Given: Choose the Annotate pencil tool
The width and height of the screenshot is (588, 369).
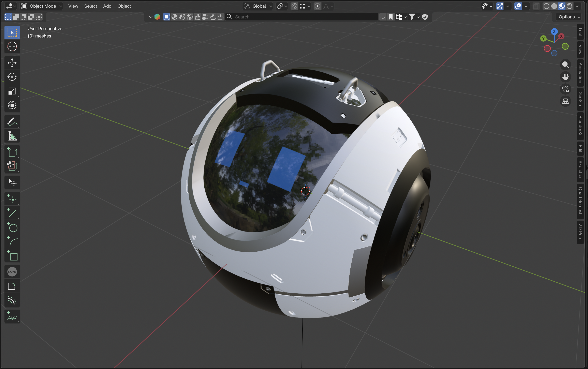Looking at the screenshot, I should click(x=12, y=121).
